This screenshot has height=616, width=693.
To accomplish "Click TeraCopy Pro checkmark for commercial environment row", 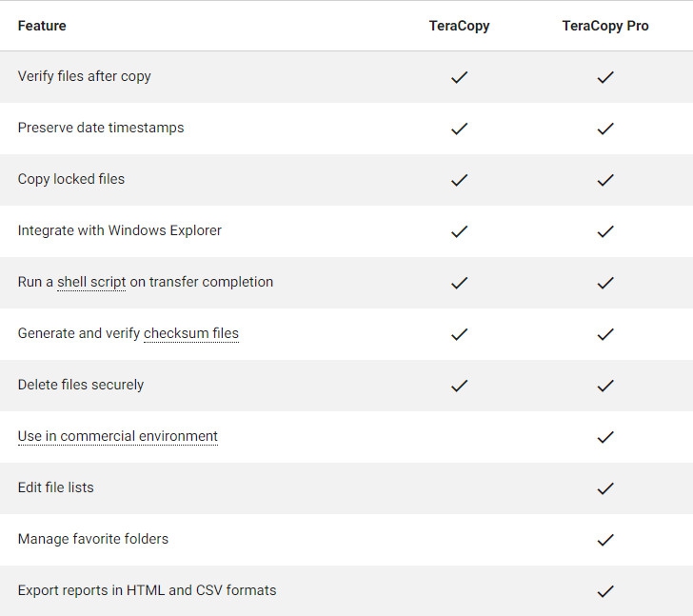I will [x=604, y=437].
